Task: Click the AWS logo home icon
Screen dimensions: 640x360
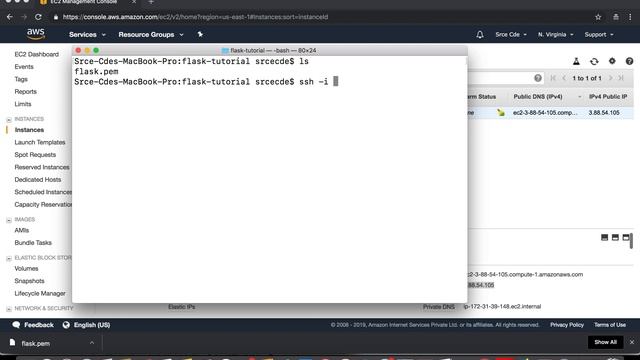Action: 36,34
